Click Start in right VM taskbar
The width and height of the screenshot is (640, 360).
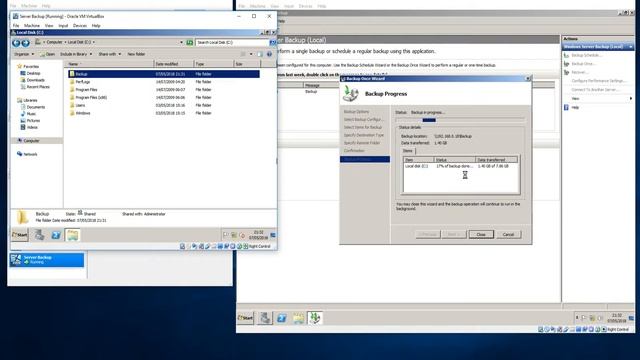(246, 318)
